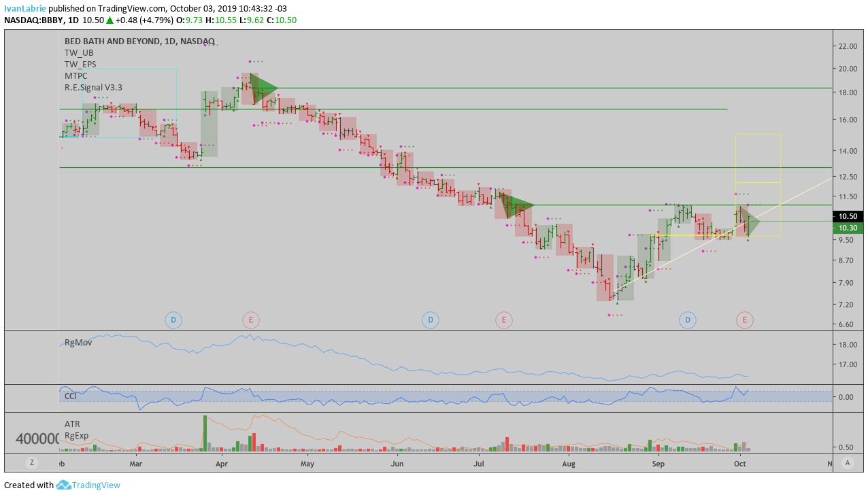Click the 20.00 price axis label
Viewport: 868px width, 497px height.
(848, 69)
